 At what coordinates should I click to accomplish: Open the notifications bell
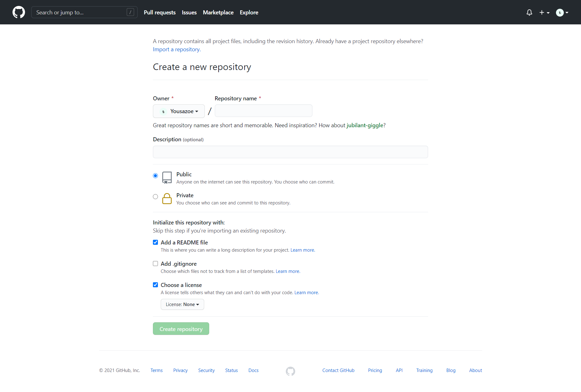click(529, 13)
